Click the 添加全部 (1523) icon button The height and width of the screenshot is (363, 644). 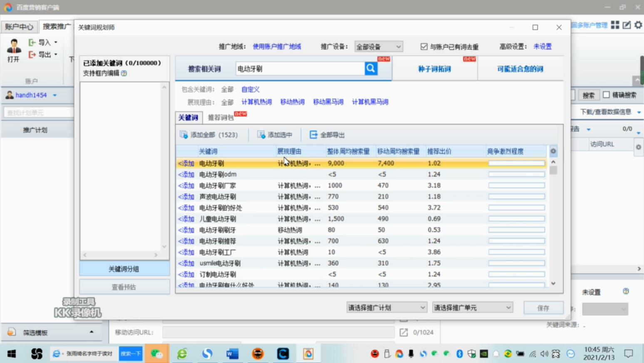(x=184, y=135)
